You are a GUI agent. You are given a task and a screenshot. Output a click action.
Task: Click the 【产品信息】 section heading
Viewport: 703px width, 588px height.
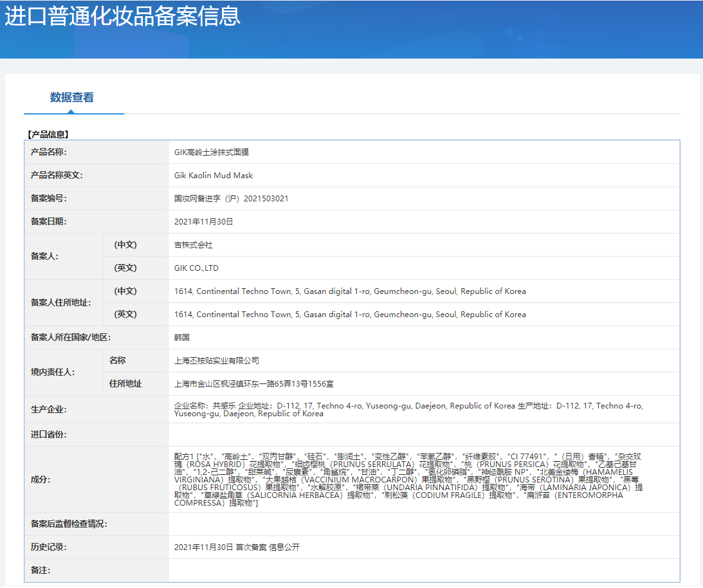tap(48, 134)
